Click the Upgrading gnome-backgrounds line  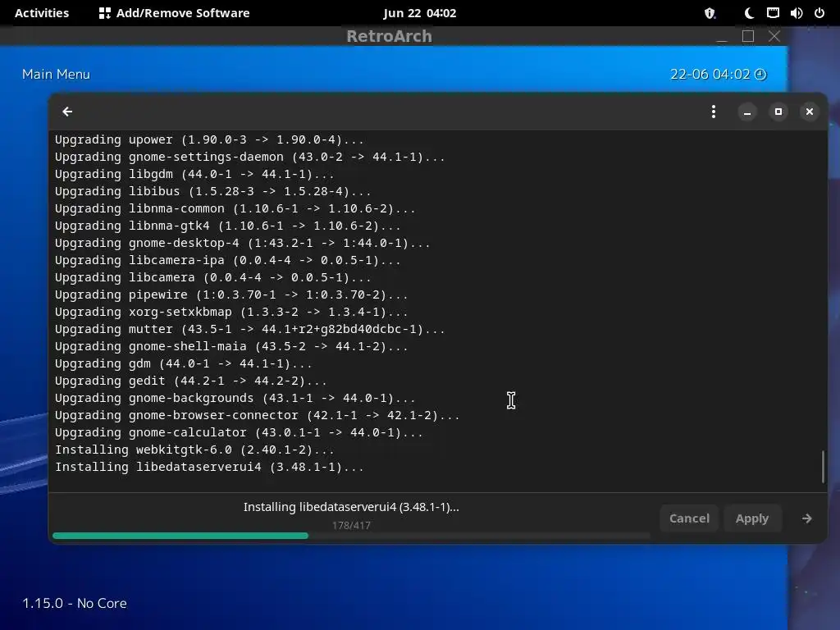click(x=235, y=398)
